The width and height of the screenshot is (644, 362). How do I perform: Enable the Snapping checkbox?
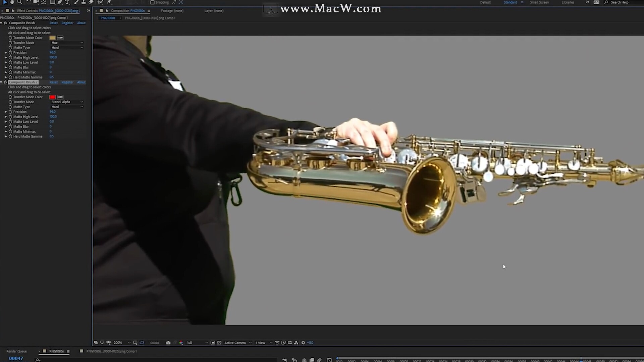click(152, 2)
